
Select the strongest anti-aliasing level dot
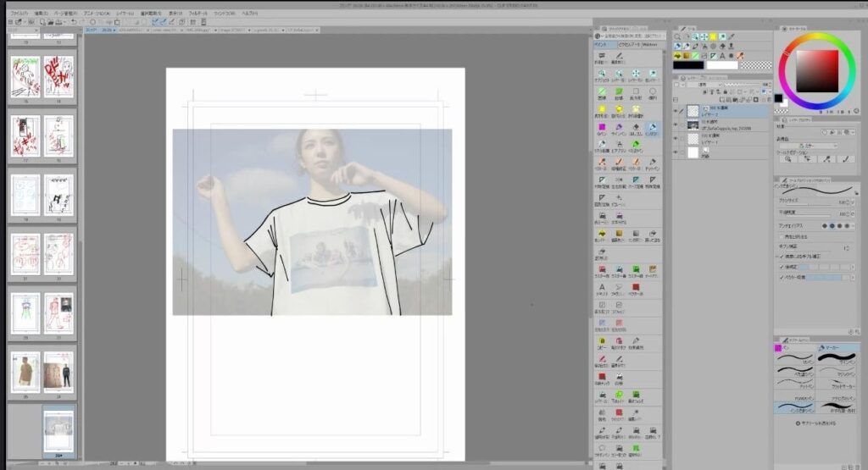[847, 225]
